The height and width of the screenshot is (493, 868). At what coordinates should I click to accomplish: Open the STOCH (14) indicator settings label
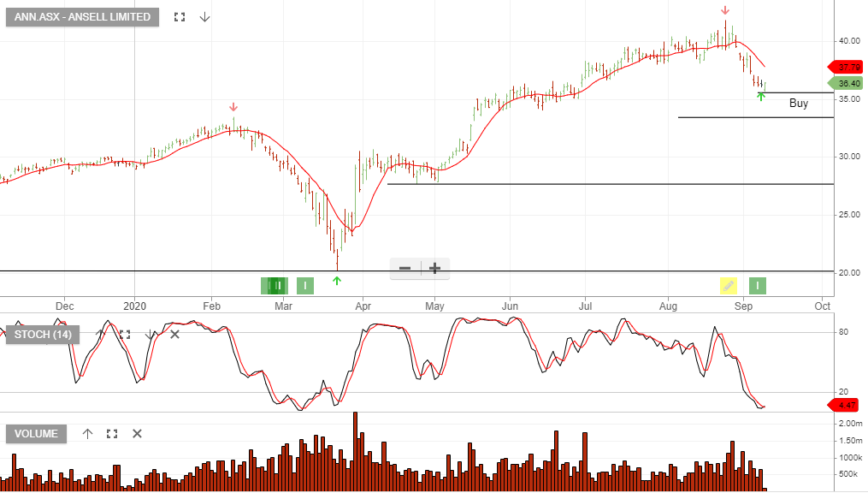point(43,335)
